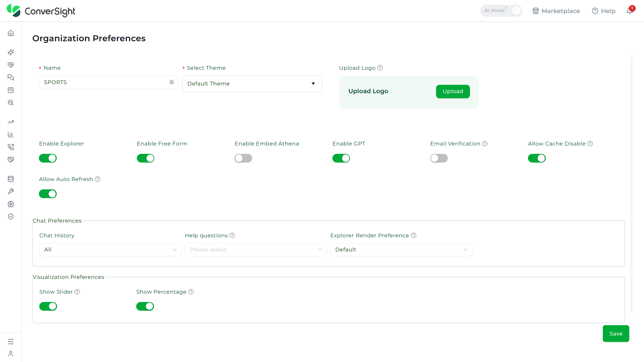
Task: Click the Visualization Preferences section label
Action: 68,277
